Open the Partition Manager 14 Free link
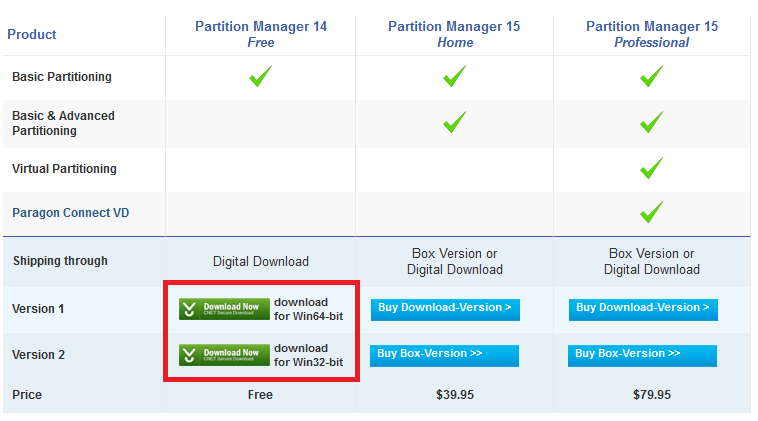This screenshot has height=421, width=758. (261, 34)
